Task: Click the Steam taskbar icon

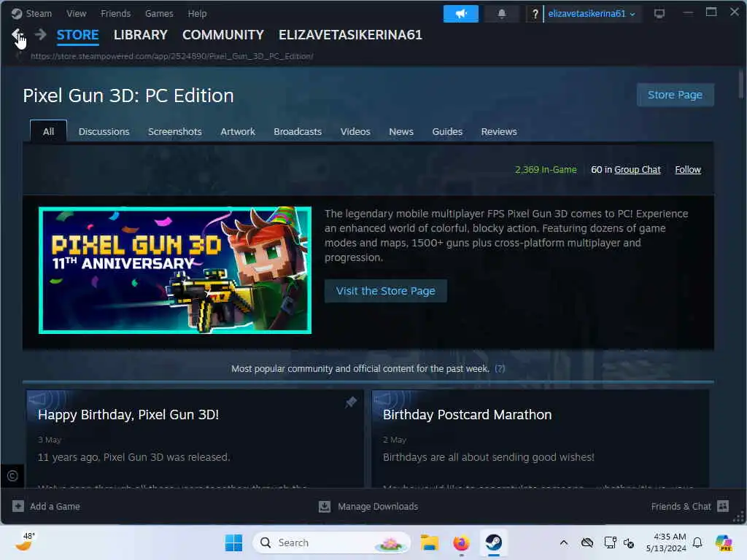Action: 494,542
